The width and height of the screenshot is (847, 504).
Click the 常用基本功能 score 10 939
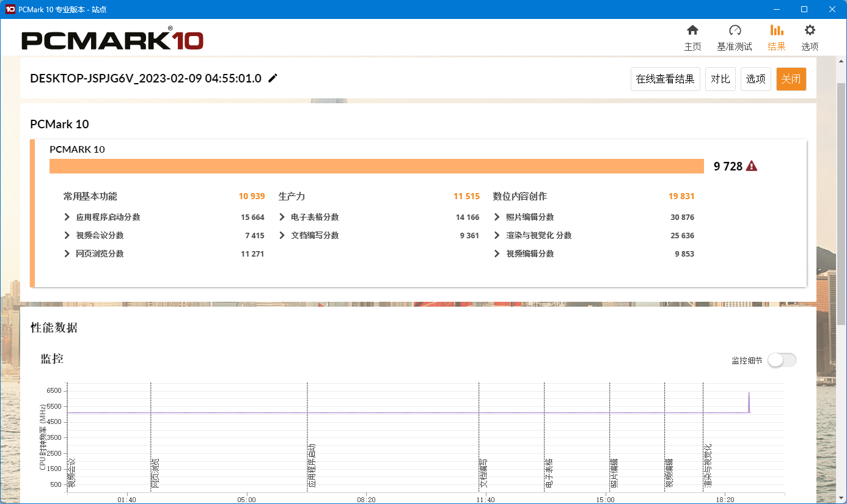(x=252, y=197)
